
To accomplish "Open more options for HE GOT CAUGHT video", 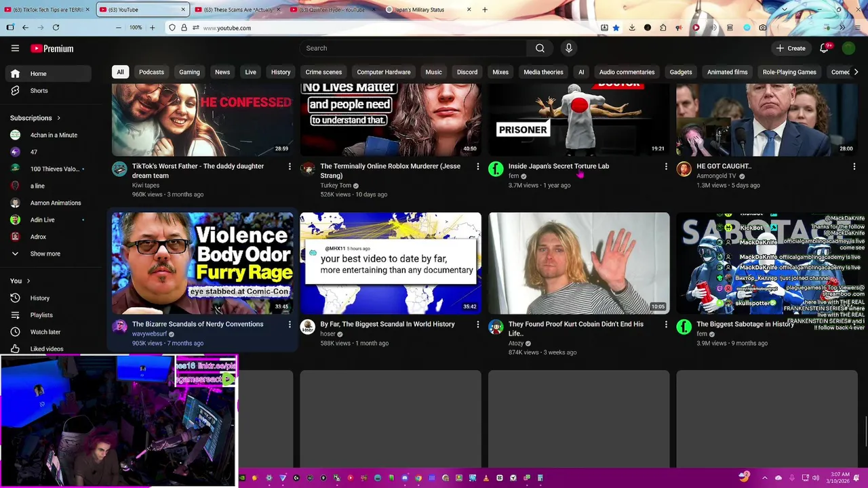I will (854, 167).
